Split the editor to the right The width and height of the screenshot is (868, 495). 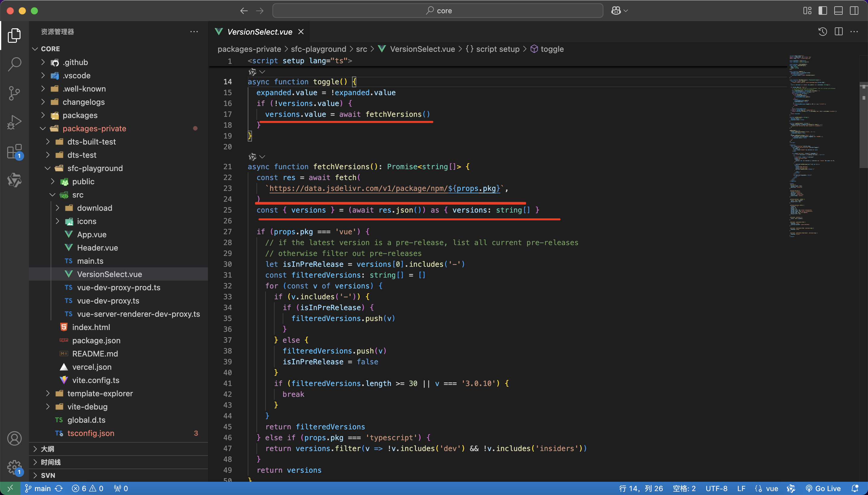(x=839, y=32)
